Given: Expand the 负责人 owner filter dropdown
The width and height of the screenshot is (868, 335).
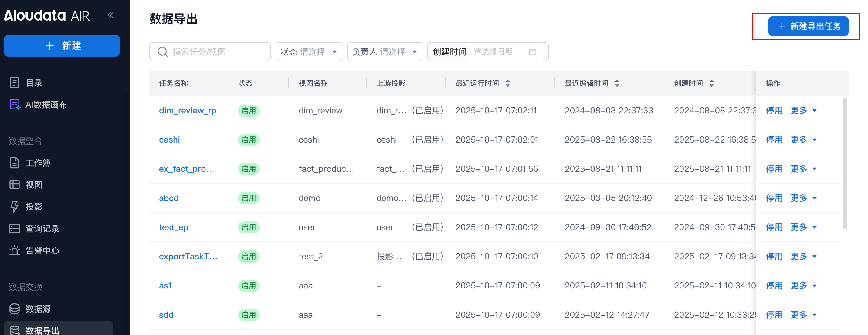Looking at the screenshot, I should click(x=384, y=52).
